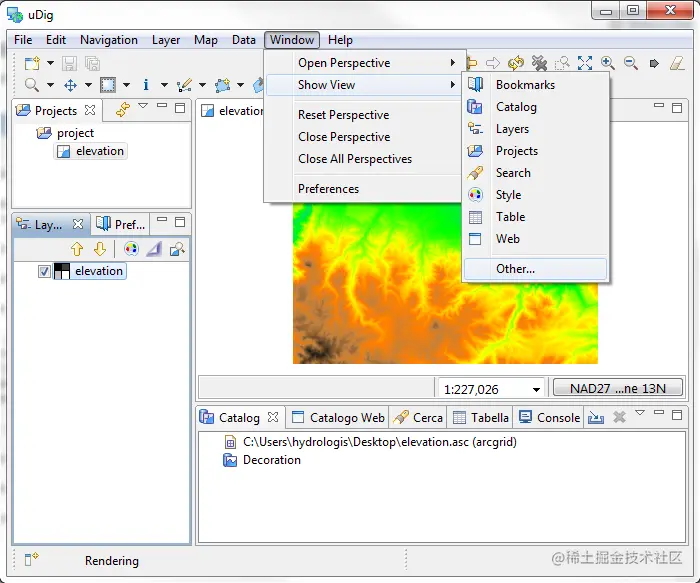
Task: Click the purple triangle icon in Layers toolbar
Action: 154,249
